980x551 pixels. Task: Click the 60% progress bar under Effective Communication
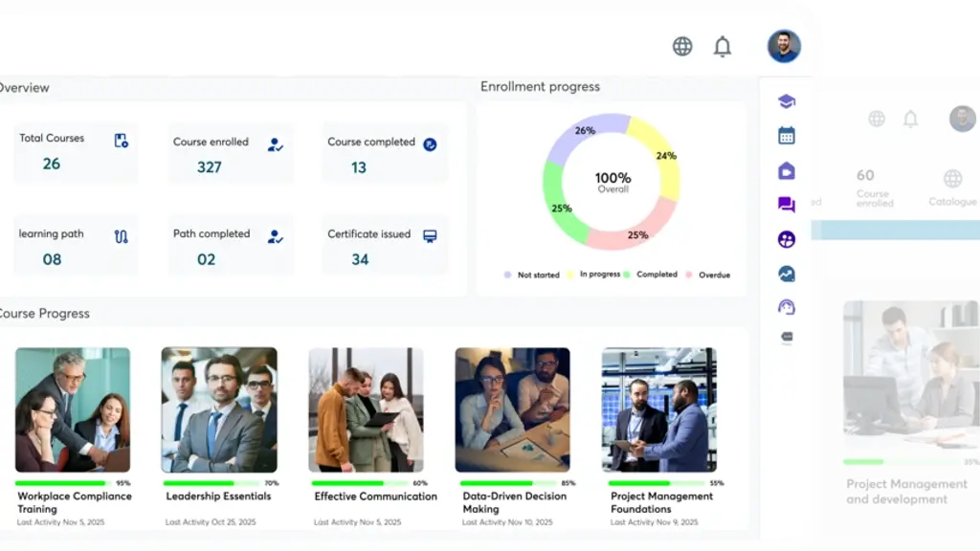pyautogui.click(x=360, y=483)
